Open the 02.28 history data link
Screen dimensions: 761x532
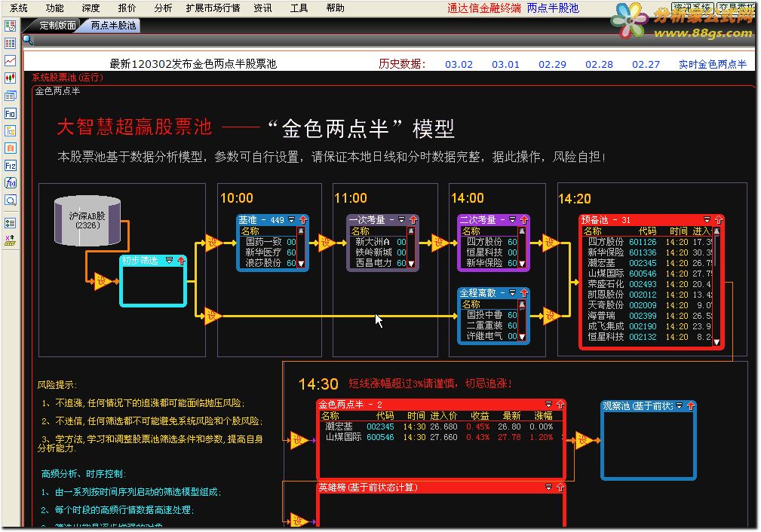tap(598, 64)
